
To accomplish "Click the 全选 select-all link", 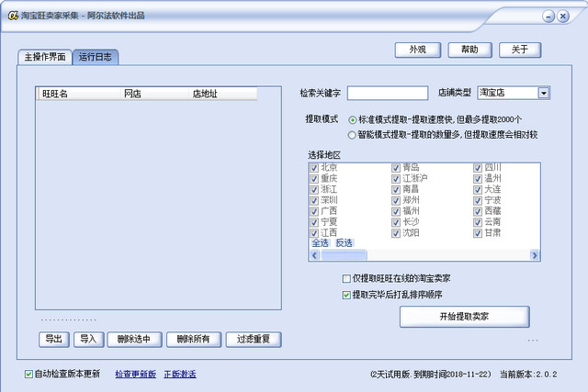I will [x=320, y=243].
